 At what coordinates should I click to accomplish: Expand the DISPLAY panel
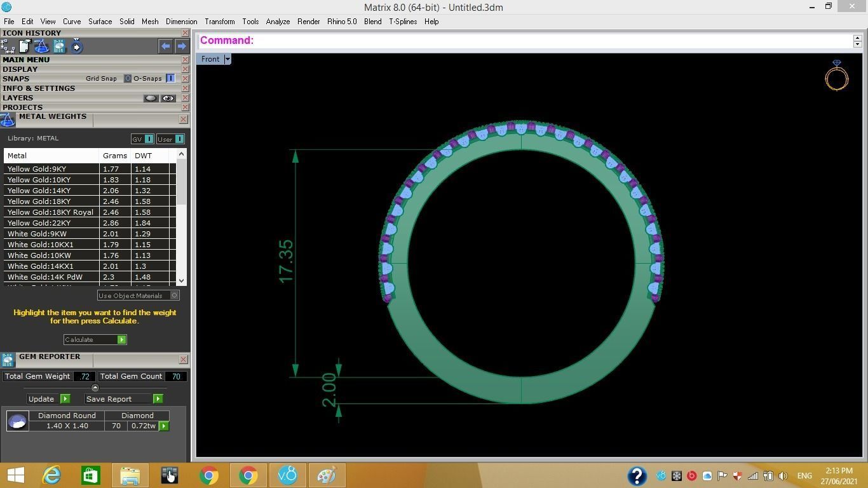(20, 69)
